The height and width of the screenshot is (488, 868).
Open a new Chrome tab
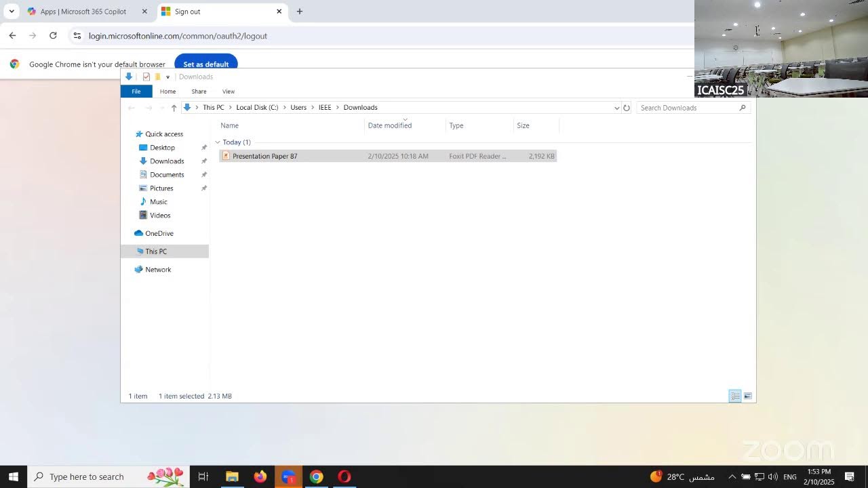[300, 12]
